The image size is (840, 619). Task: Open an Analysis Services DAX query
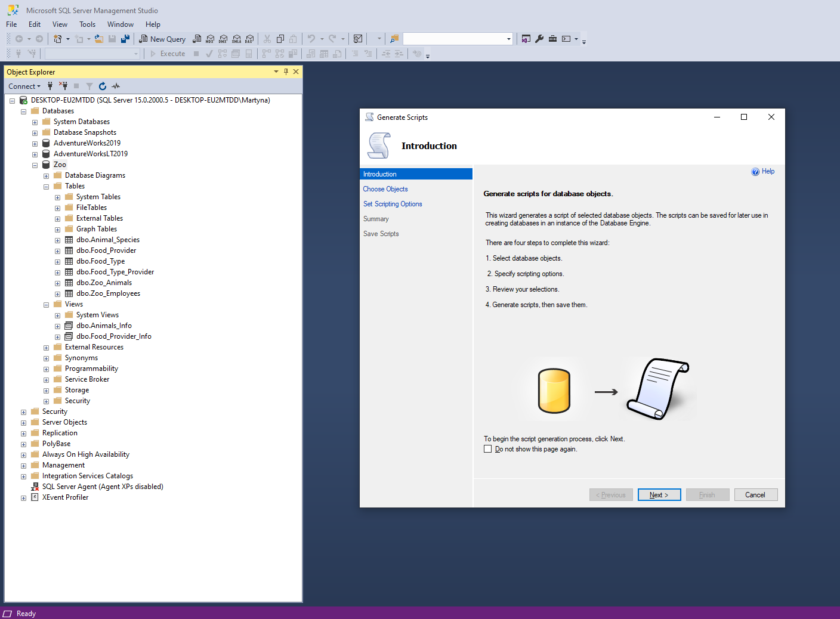coord(249,39)
